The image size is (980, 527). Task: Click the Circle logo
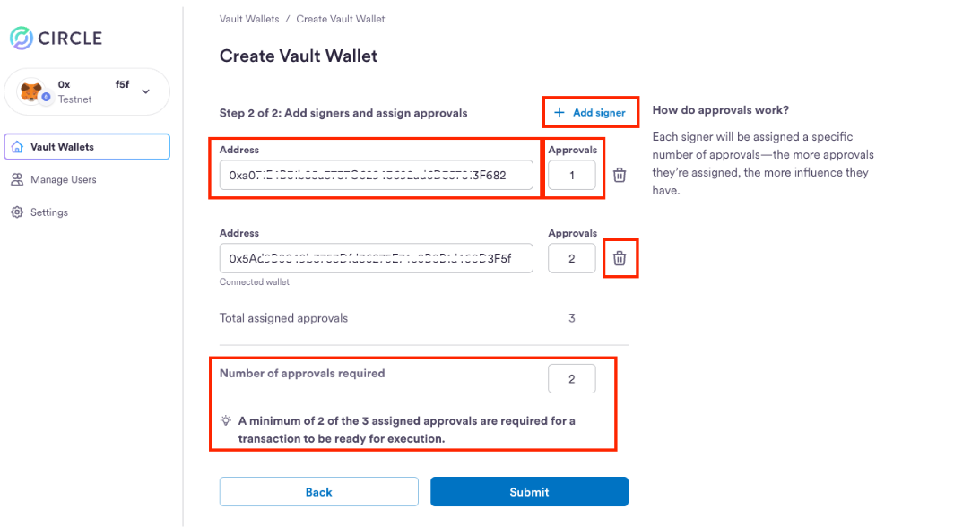coord(19,39)
